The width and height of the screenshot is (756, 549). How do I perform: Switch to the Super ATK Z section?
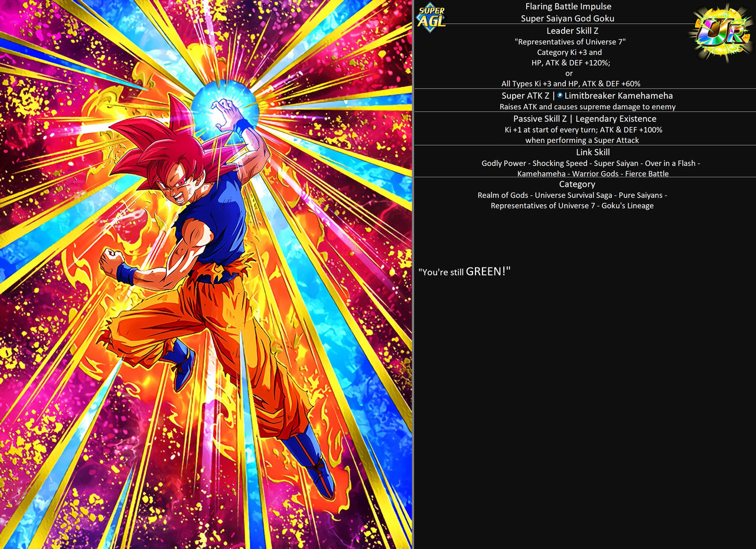[x=526, y=95]
